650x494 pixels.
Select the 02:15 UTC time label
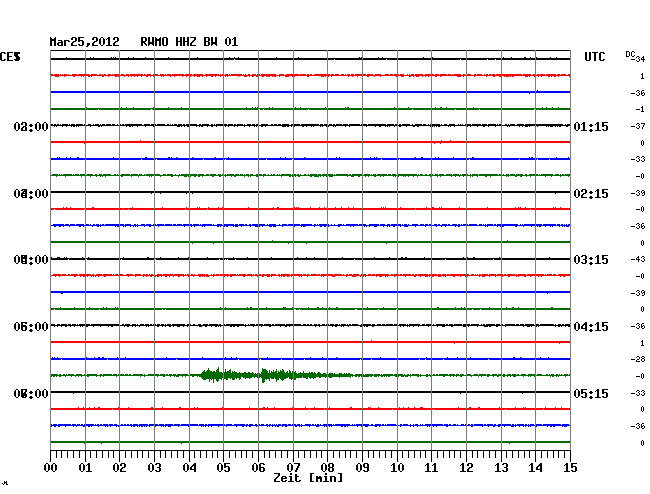[x=591, y=194]
